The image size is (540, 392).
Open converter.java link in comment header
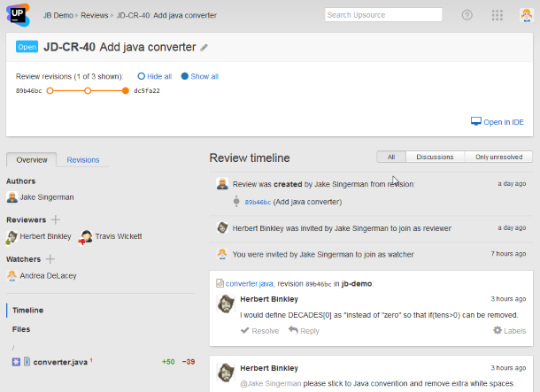pyautogui.click(x=250, y=283)
